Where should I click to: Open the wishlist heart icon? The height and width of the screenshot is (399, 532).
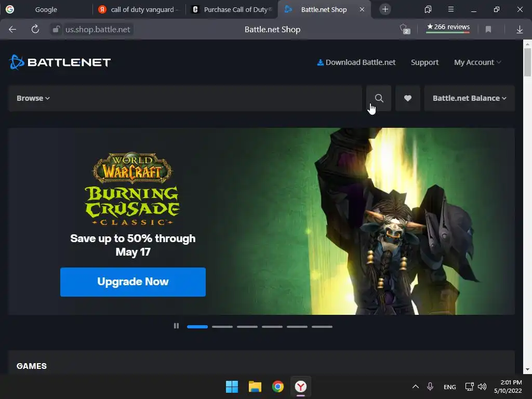point(408,98)
